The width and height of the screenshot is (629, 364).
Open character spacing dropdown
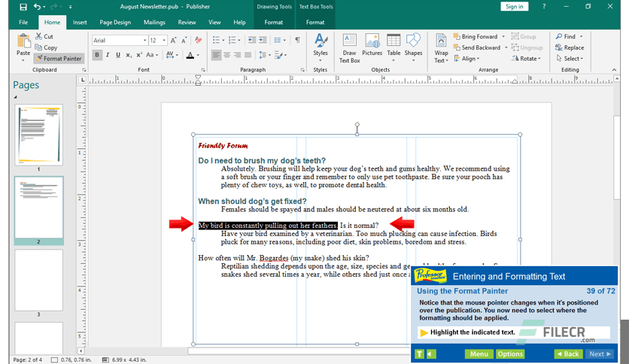172,55
